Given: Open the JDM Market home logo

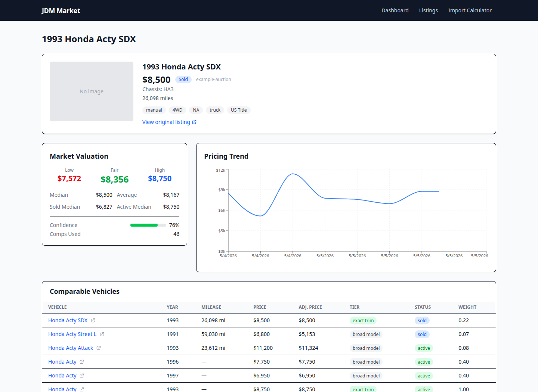Looking at the screenshot, I should 61,10.
